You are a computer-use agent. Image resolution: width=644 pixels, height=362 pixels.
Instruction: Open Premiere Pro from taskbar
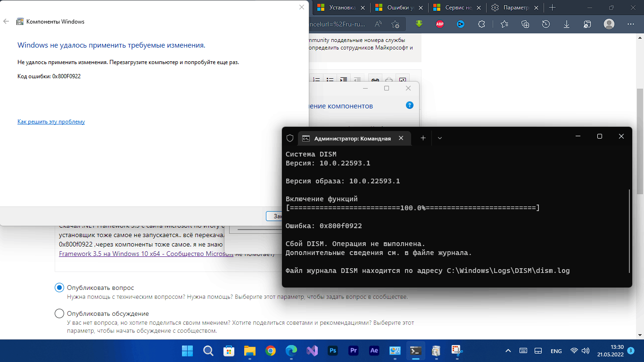point(353,351)
